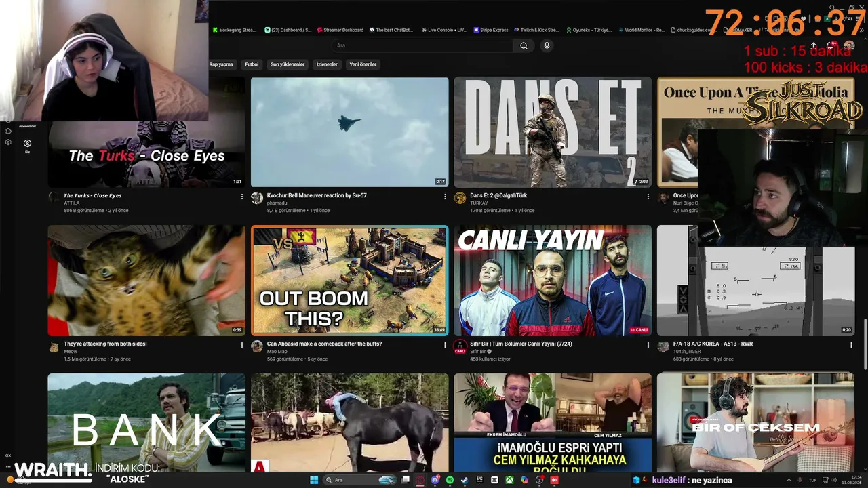The image size is (868, 488).
Task: Open video title 'Can Abbasid make a comeback after the buffs?'
Action: pos(324,344)
